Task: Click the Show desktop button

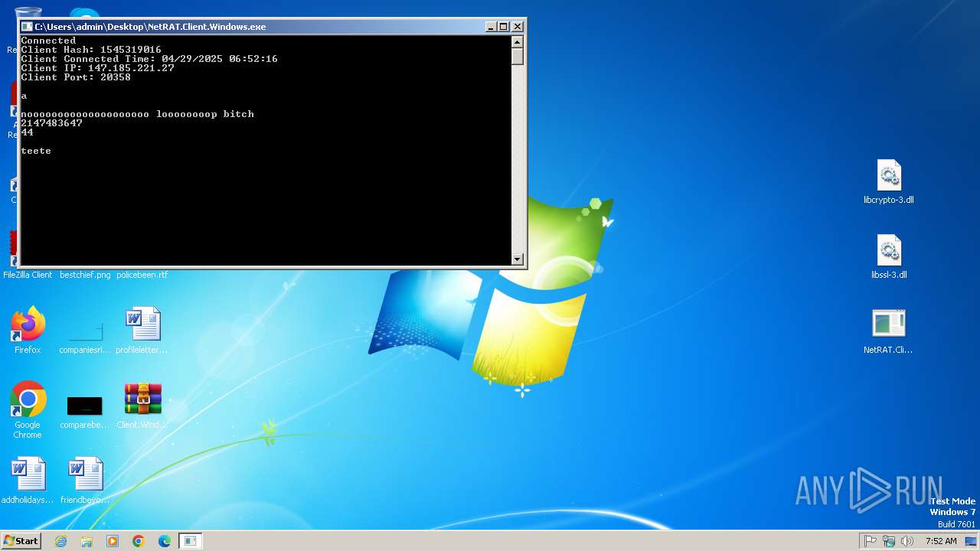Action: tap(971, 541)
